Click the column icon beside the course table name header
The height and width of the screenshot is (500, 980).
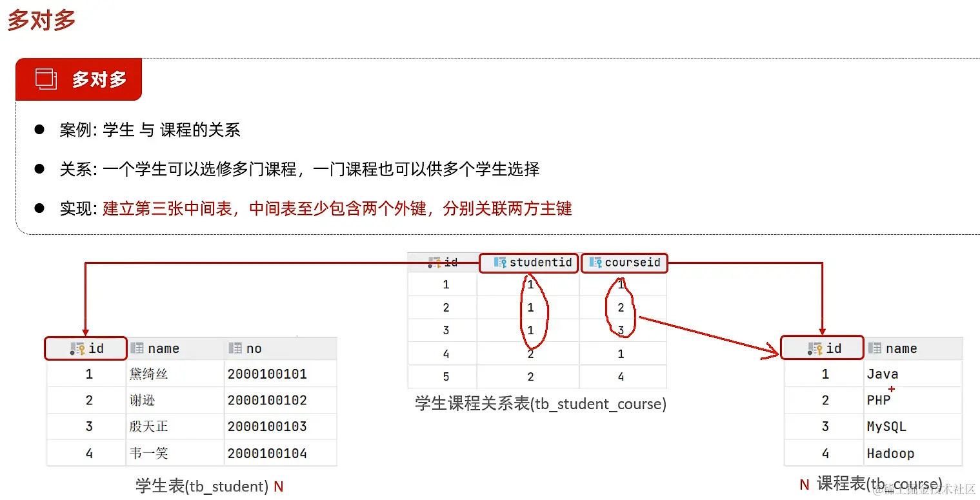point(875,348)
